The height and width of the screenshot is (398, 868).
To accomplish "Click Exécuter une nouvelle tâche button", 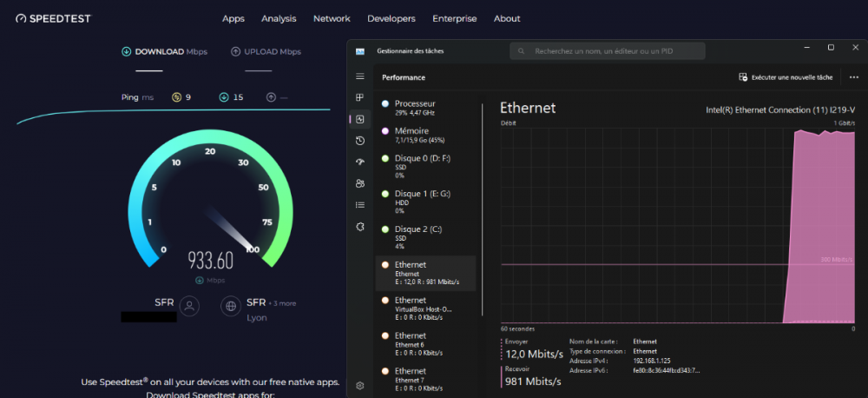I will (x=786, y=77).
